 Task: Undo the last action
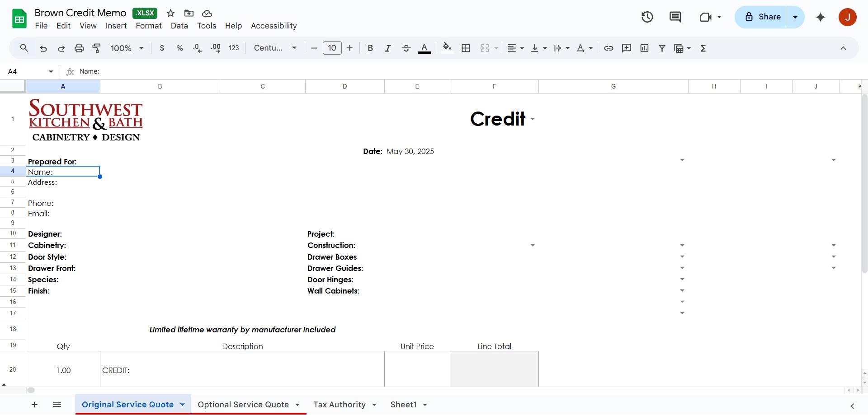[x=43, y=48]
